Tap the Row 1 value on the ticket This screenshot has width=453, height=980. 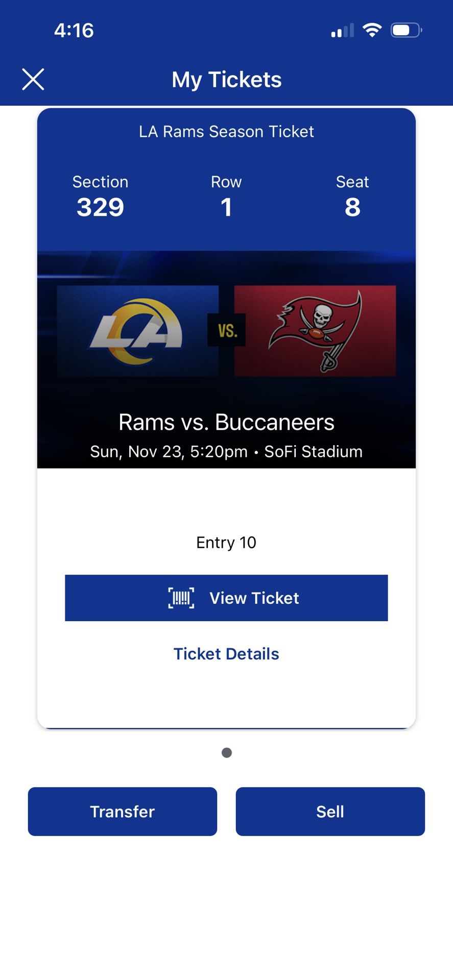coord(226,207)
